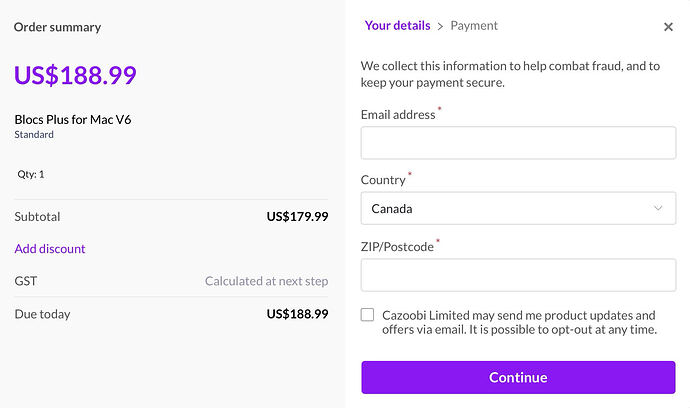The image size is (690, 408).
Task: Open the Country dropdown showing Canada
Action: [518, 209]
